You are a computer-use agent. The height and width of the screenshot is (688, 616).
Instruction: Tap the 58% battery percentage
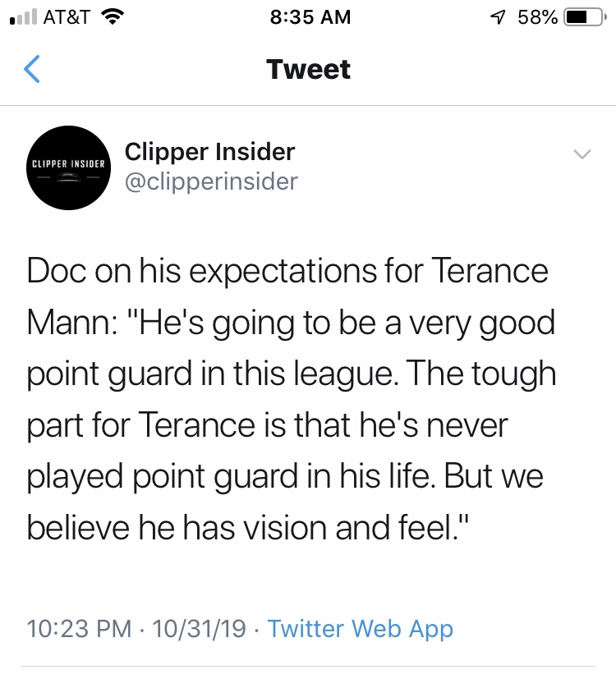538,16
